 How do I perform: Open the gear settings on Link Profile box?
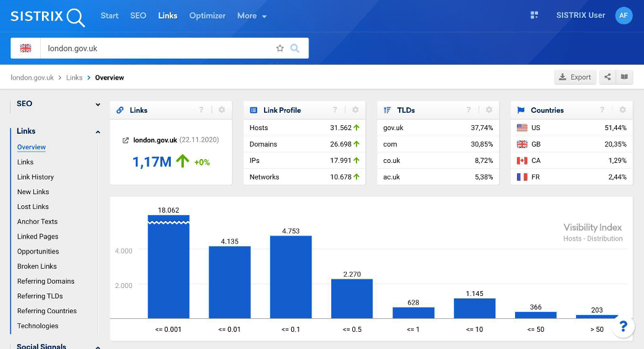355,110
